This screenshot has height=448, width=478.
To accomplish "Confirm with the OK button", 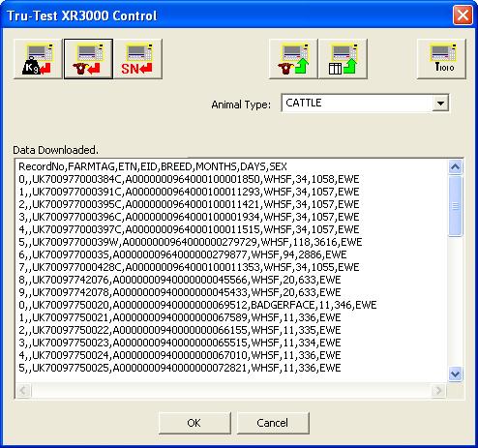I will 194,423.
